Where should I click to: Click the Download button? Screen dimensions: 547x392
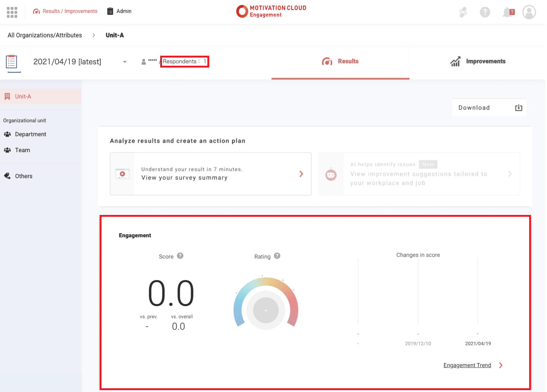pyautogui.click(x=489, y=108)
